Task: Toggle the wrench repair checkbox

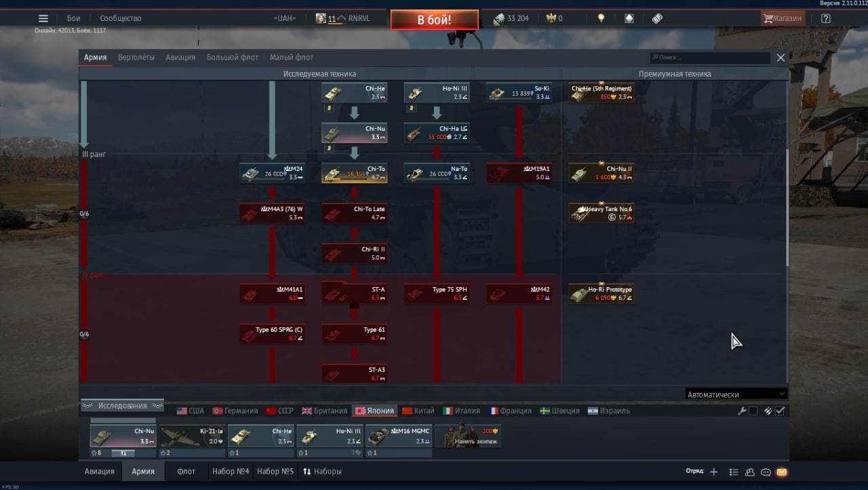Action: (x=753, y=411)
